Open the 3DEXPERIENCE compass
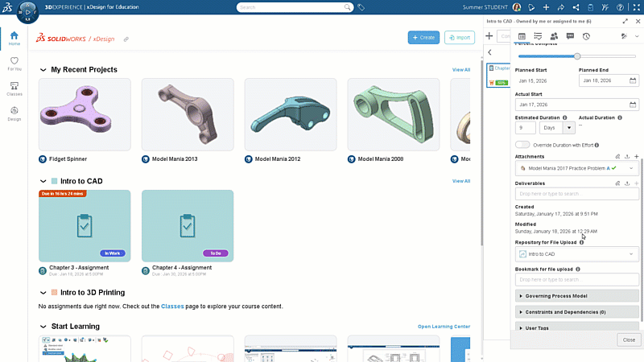644x362 pixels. point(27,10)
